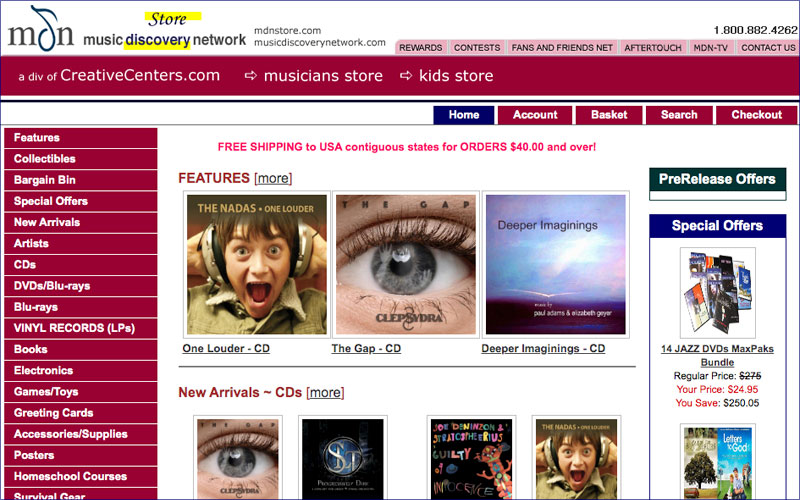The image size is (800, 500).
Task: Browse the Artists category
Action: pos(81,243)
